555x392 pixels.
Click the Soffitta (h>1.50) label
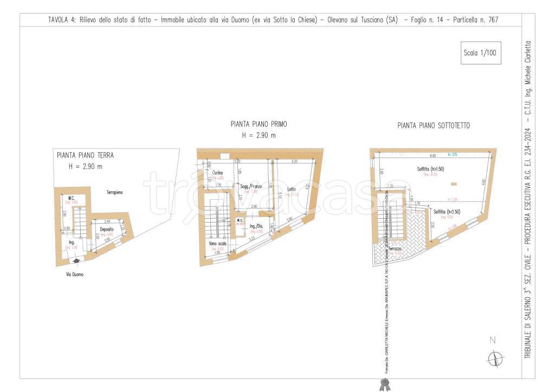click(431, 168)
